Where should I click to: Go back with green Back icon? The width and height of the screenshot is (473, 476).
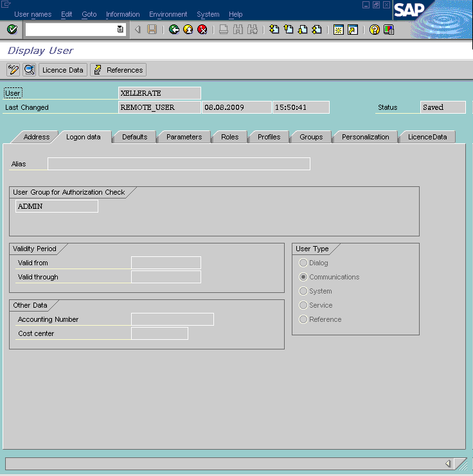pyautogui.click(x=174, y=30)
